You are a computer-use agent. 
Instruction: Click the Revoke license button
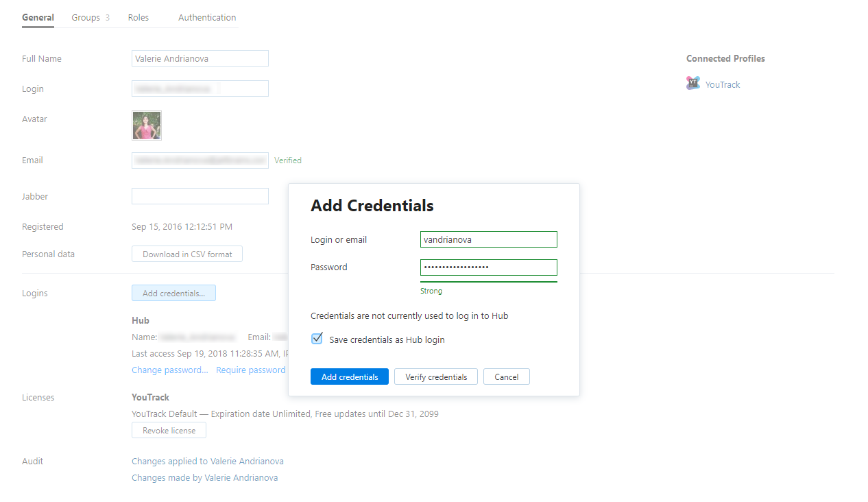169,431
